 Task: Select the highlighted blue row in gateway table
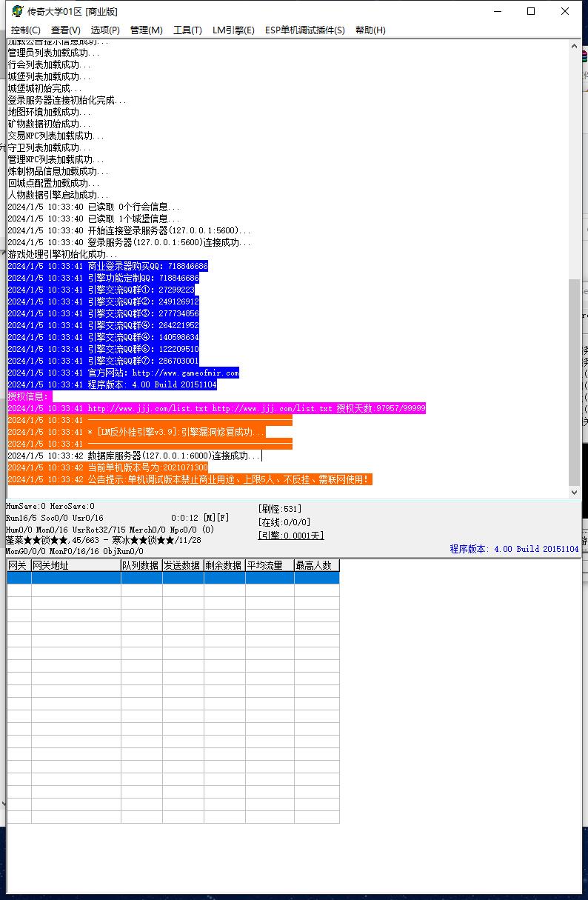click(173, 578)
